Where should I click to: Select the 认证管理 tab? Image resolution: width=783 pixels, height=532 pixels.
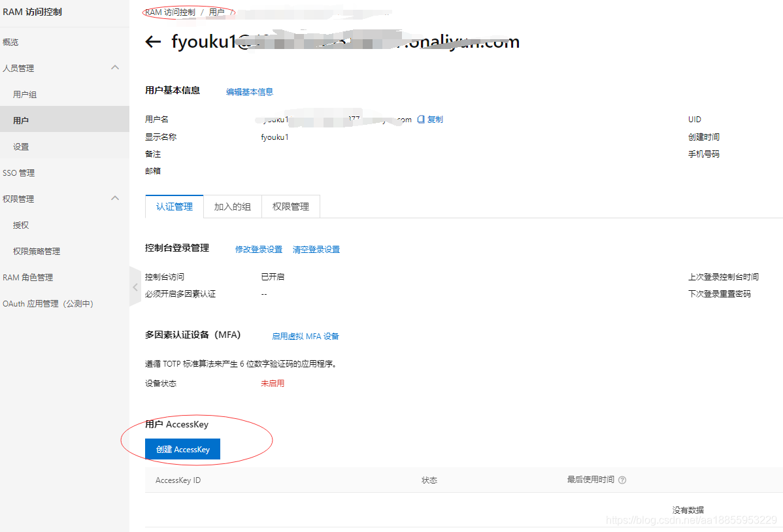click(x=174, y=206)
